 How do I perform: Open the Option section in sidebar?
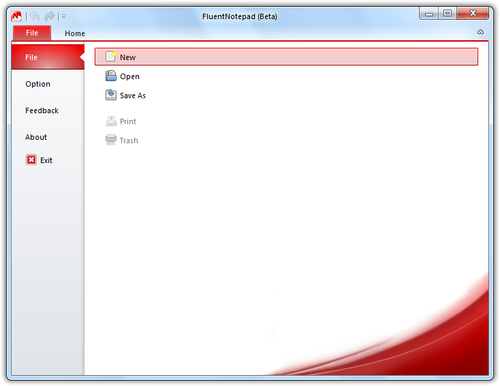[x=38, y=84]
